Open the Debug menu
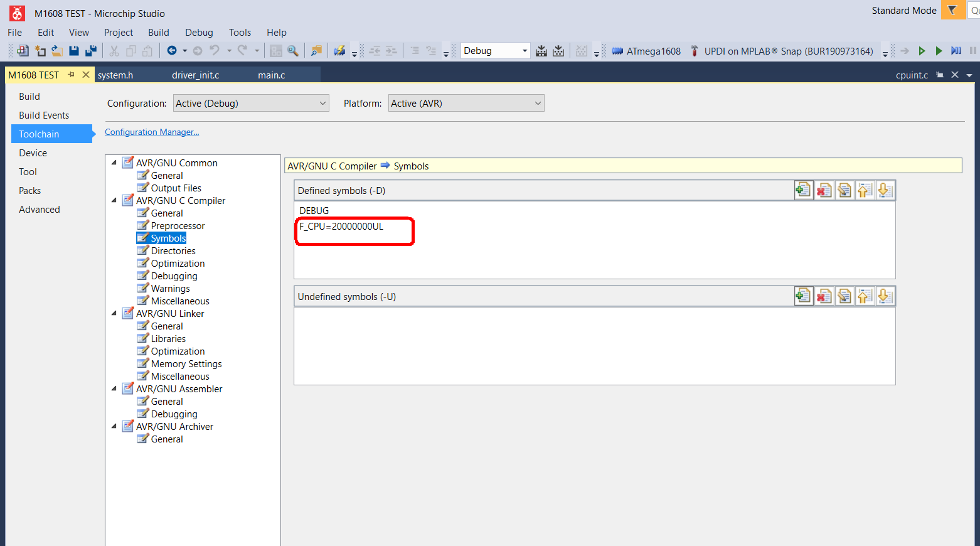 tap(199, 33)
